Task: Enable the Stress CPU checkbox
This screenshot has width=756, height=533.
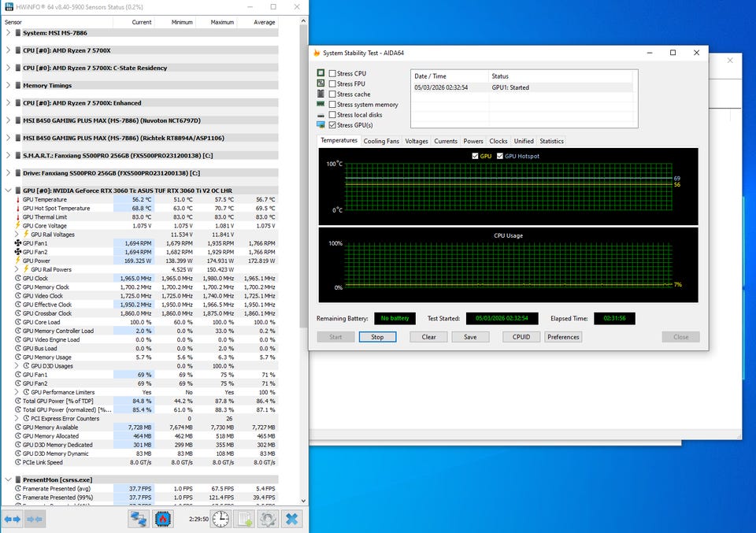Action: 332,73
